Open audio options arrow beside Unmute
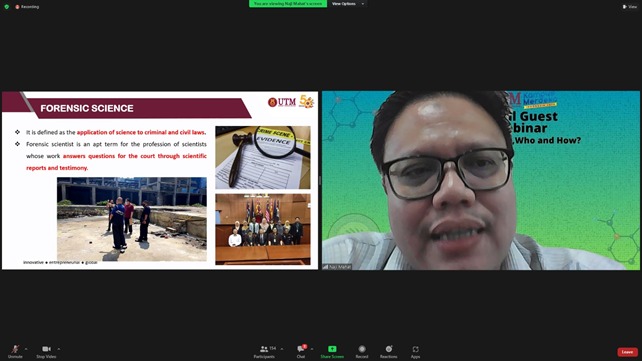This screenshot has height=361, width=642. [26, 349]
